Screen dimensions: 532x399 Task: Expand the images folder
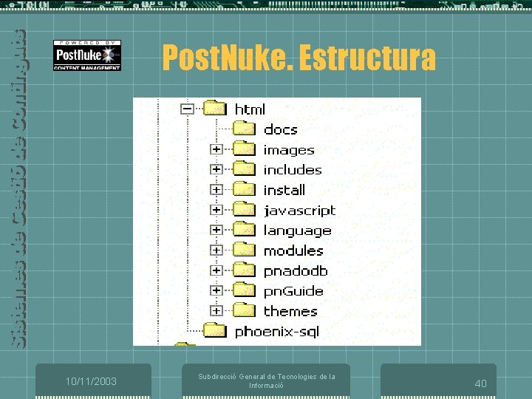click(x=216, y=149)
